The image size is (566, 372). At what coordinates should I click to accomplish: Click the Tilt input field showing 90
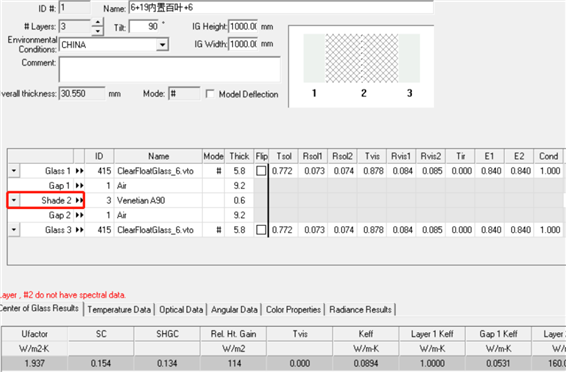pyautogui.click(x=144, y=26)
